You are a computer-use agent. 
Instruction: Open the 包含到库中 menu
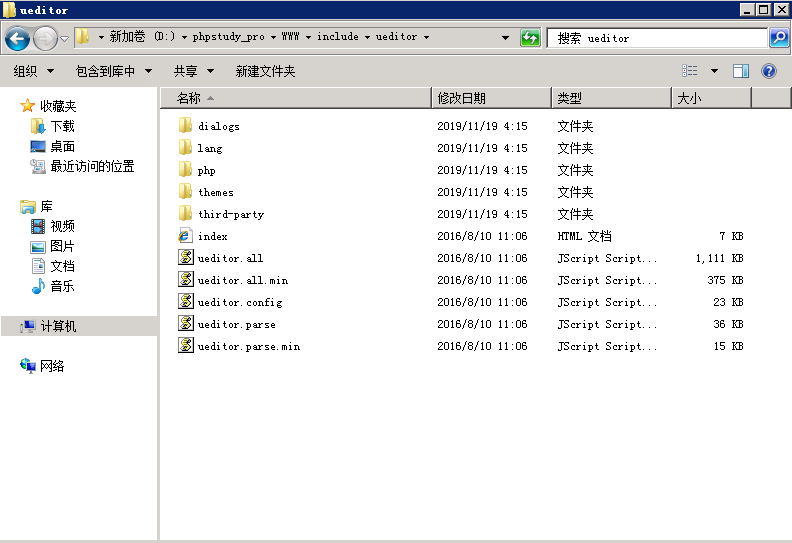click(x=113, y=71)
